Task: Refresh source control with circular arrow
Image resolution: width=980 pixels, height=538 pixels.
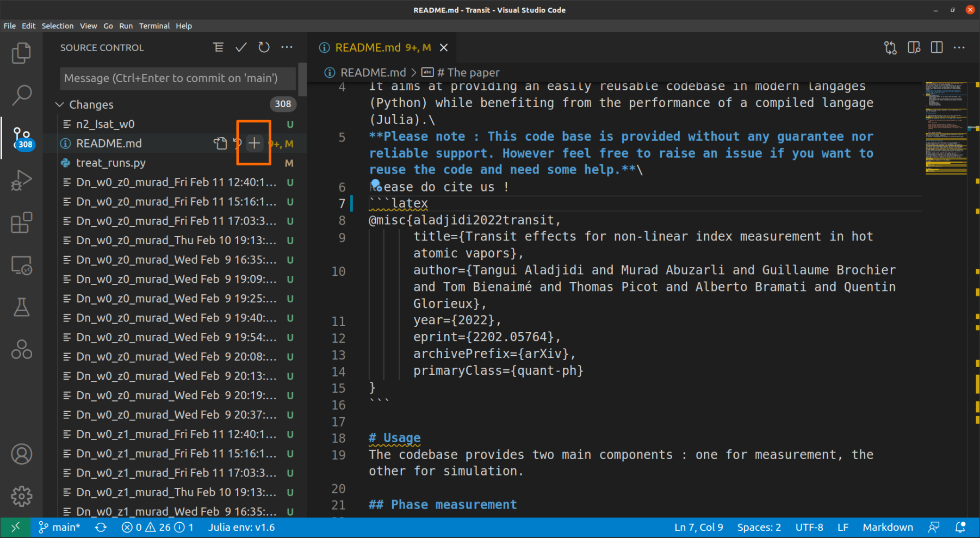Action: [x=264, y=48]
